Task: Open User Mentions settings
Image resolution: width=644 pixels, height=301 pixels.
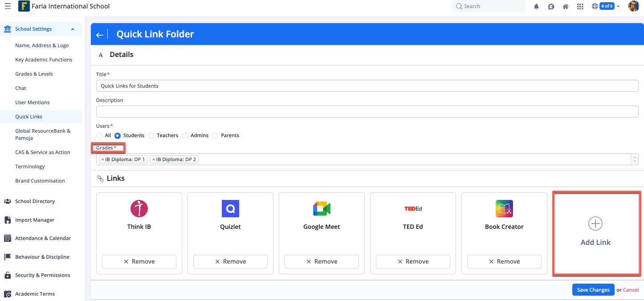Action: tap(33, 102)
